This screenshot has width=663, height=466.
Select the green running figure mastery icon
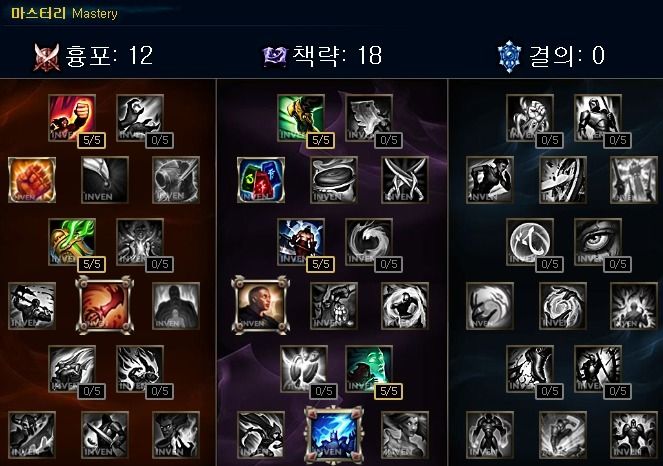pyautogui.click(x=301, y=118)
